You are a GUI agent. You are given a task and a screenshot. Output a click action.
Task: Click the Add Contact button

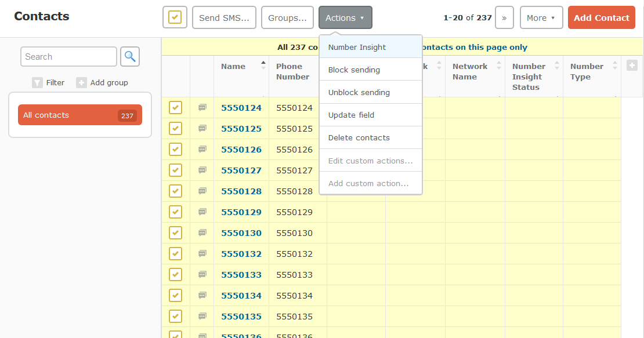[x=601, y=17]
